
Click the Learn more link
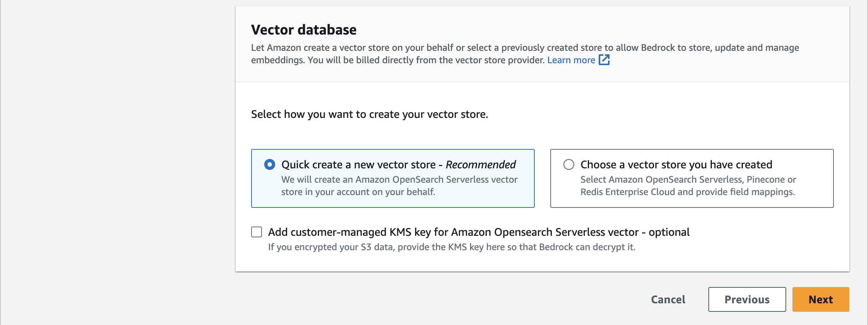click(x=571, y=60)
